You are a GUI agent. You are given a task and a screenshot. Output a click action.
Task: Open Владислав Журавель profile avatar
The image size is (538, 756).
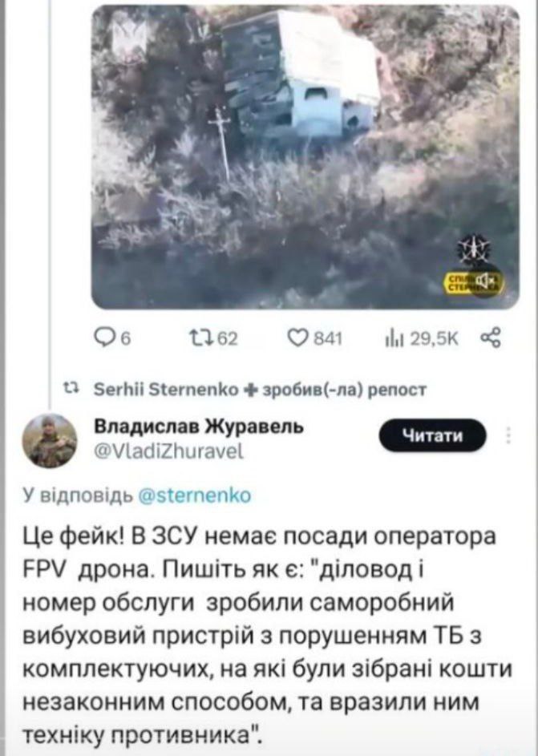click(50, 441)
